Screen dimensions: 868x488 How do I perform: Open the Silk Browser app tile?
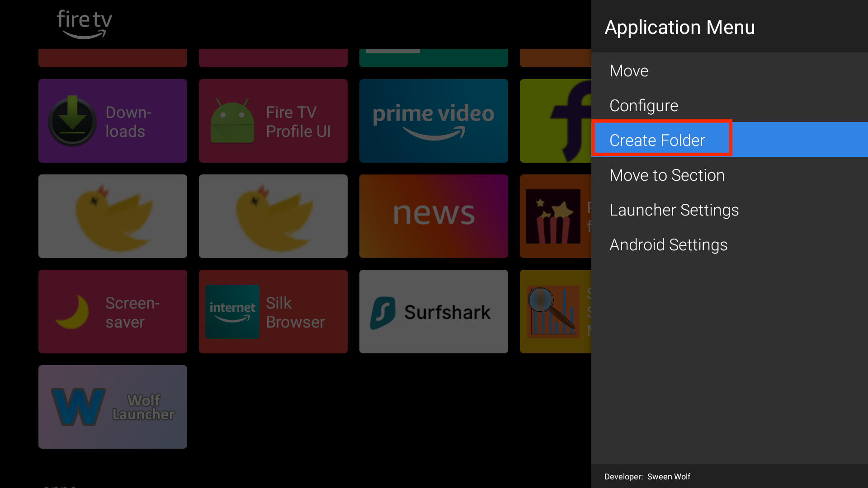[x=273, y=311]
